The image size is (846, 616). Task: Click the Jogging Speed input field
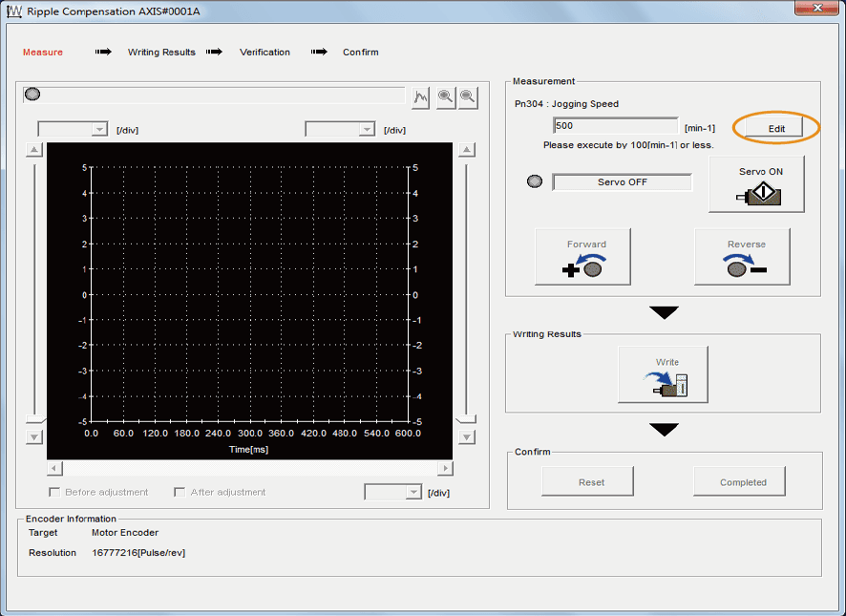(x=615, y=126)
